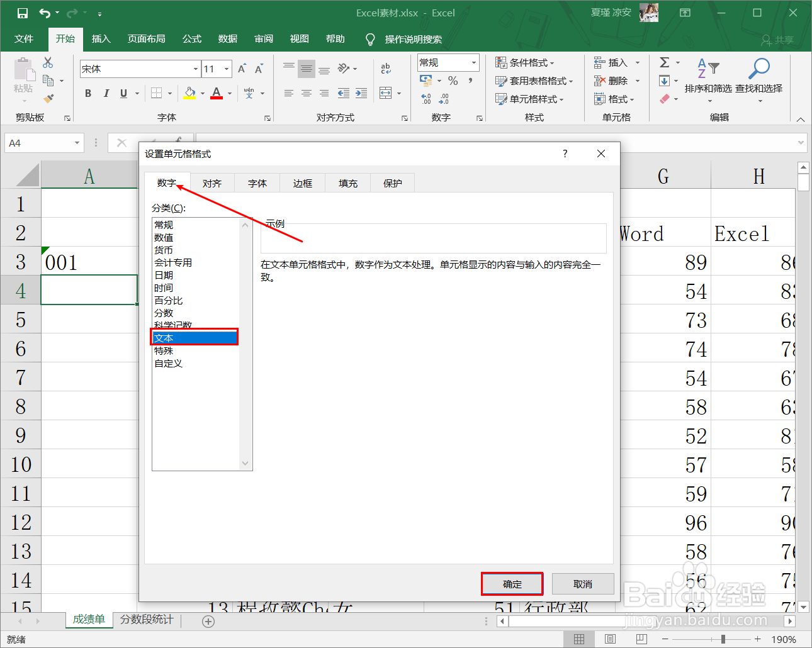This screenshot has height=648, width=812.
Task: Click the Increase Decimal icon
Action: coord(425,99)
